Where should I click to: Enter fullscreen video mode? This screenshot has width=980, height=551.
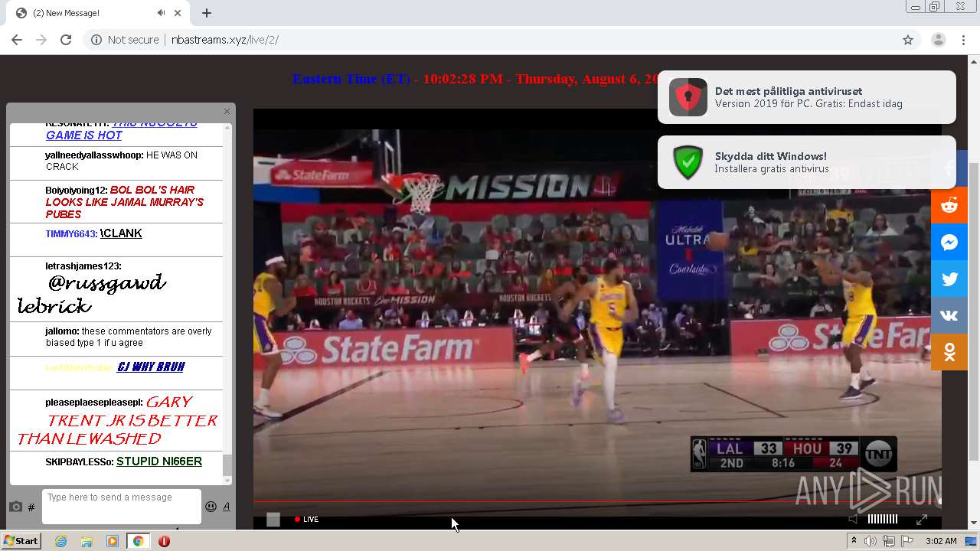click(x=922, y=520)
